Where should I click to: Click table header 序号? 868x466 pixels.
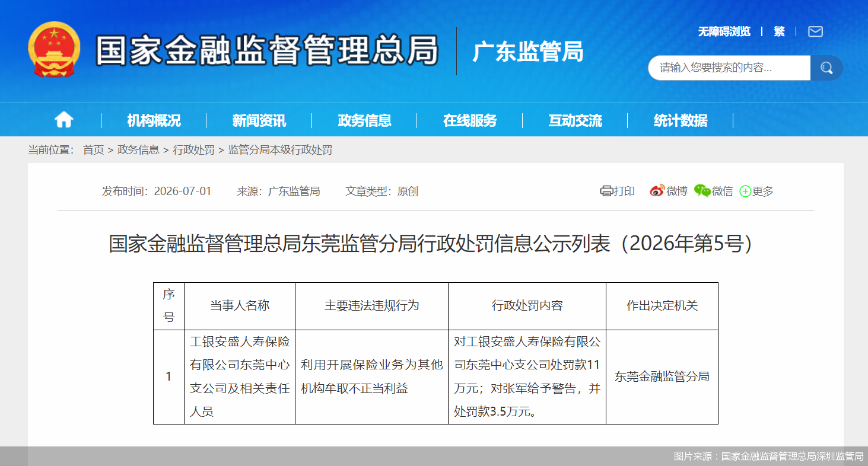point(168,306)
